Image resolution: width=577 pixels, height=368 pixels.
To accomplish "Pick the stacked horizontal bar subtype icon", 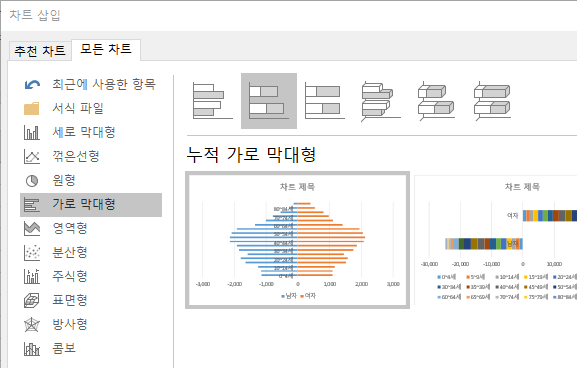I will click(269, 101).
